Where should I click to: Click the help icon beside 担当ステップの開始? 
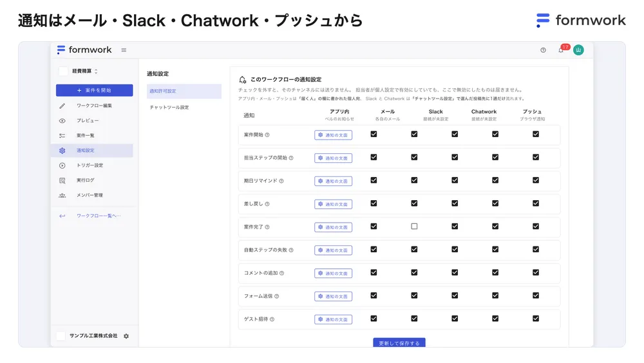click(291, 158)
